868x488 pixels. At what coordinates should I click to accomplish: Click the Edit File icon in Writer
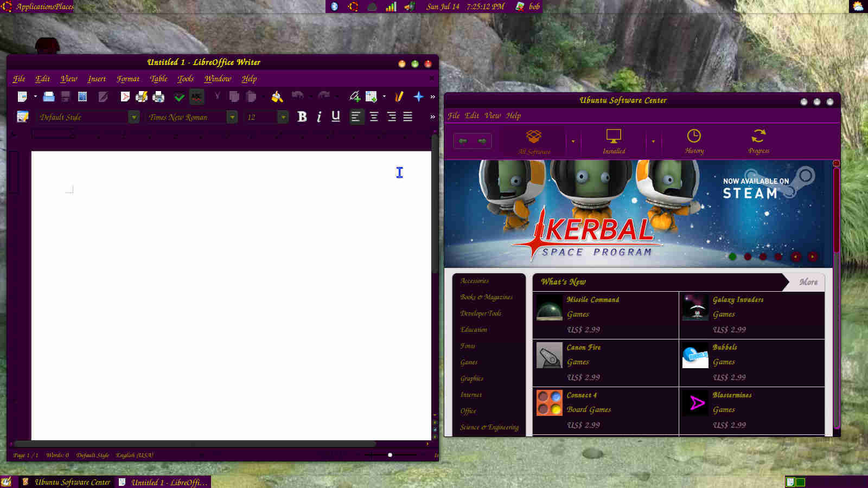(x=103, y=97)
